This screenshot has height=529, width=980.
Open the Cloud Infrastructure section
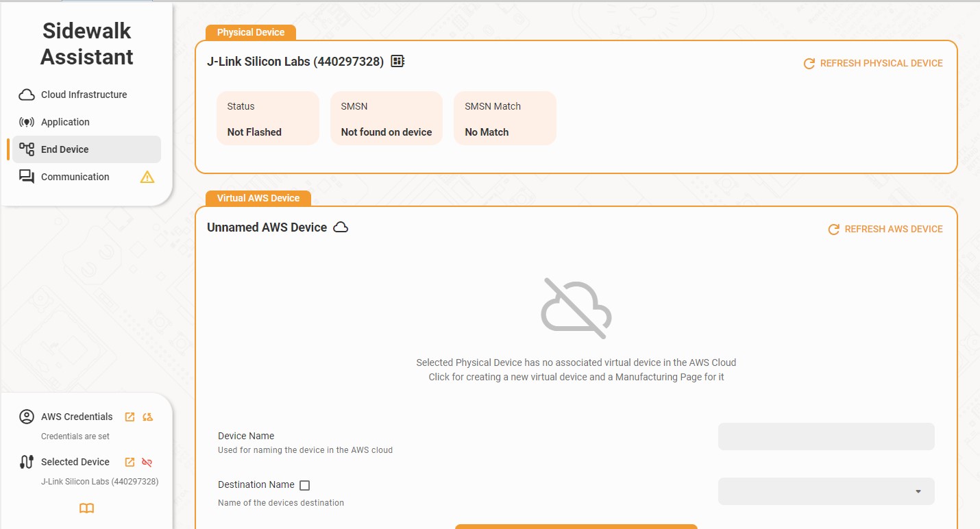(x=84, y=95)
